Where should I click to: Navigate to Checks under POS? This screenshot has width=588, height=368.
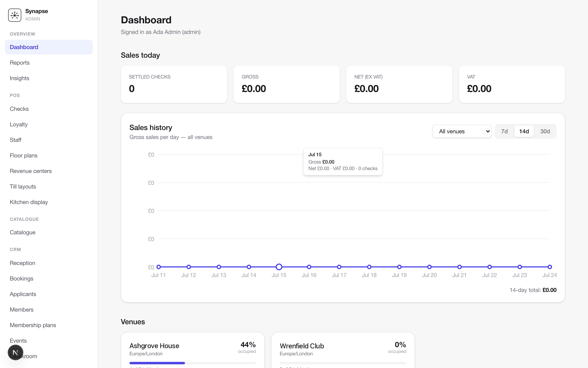coord(49,109)
